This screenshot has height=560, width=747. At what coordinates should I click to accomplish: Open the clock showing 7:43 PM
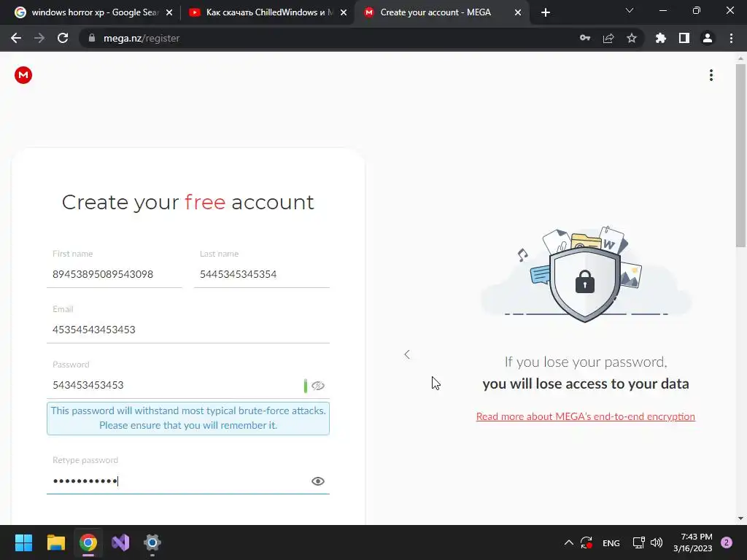tap(692, 542)
